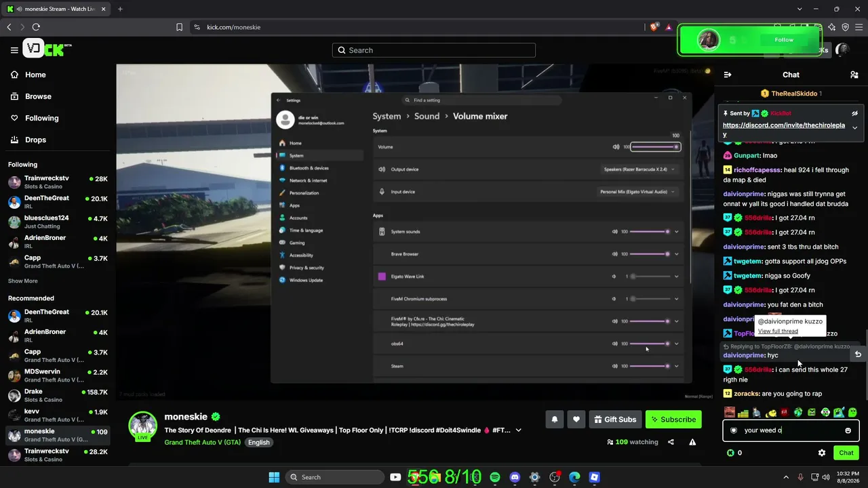868x488 pixels.
Task: Open Grand Theft Auto V (GTA) category link
Action: pos(203,442)
